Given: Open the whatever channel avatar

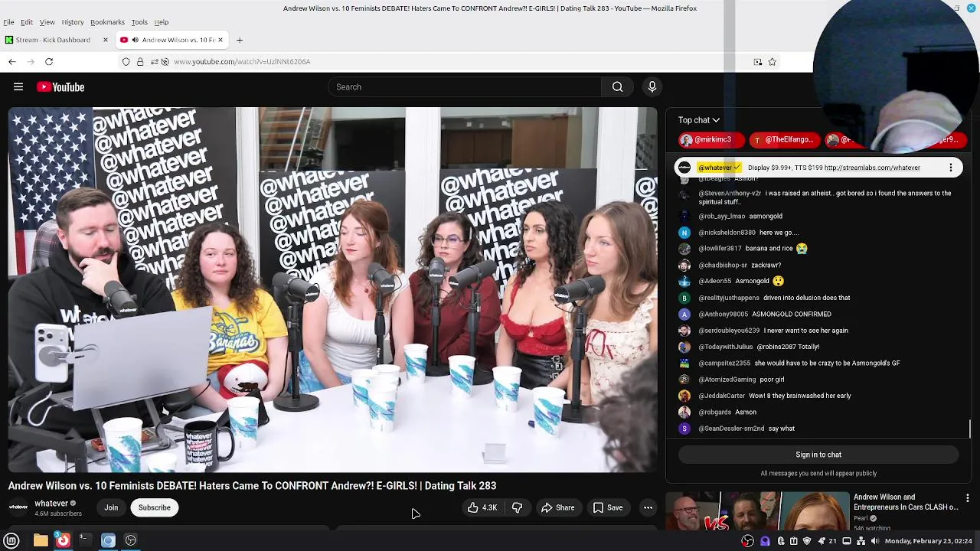Looking at the screenshot, I should [x=18, y=507].
